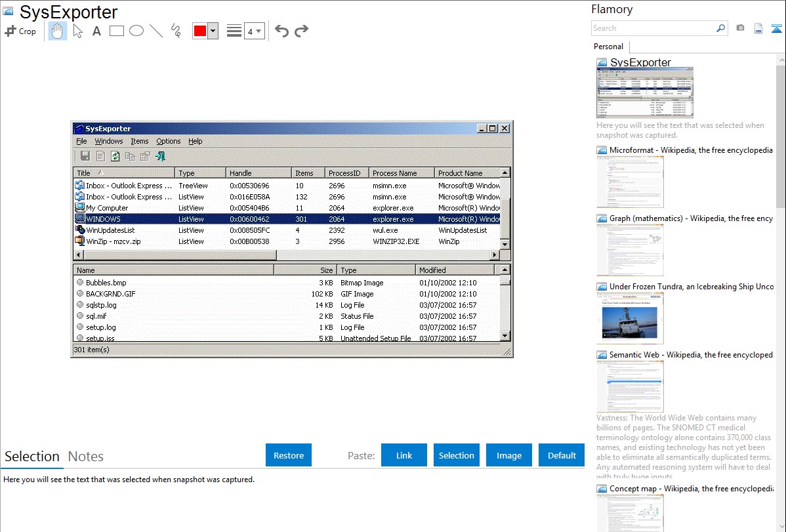Open the Semantic Web snapshot thumbnail

pyautogui.click(x=630, y=386)
